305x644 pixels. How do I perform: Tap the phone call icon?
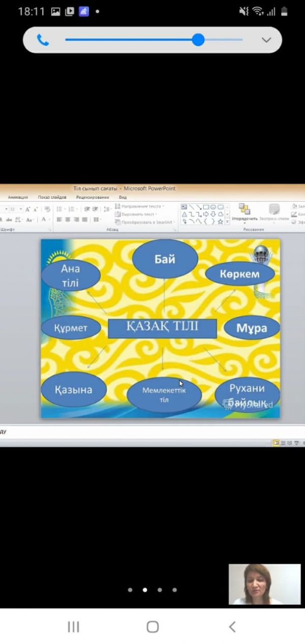click(43, 40)
